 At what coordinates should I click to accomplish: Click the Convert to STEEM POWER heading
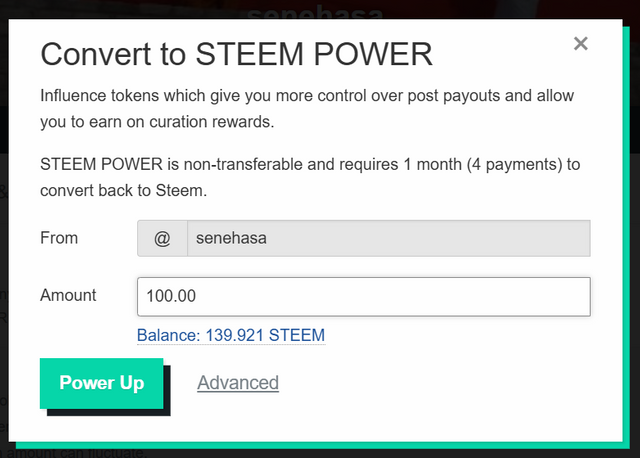click(236, 54)
